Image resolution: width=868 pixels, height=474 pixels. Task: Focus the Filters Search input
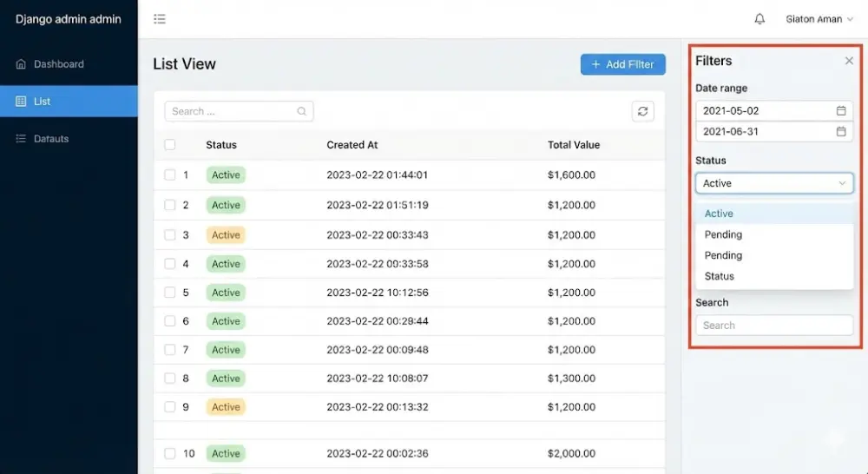[774, 325]
